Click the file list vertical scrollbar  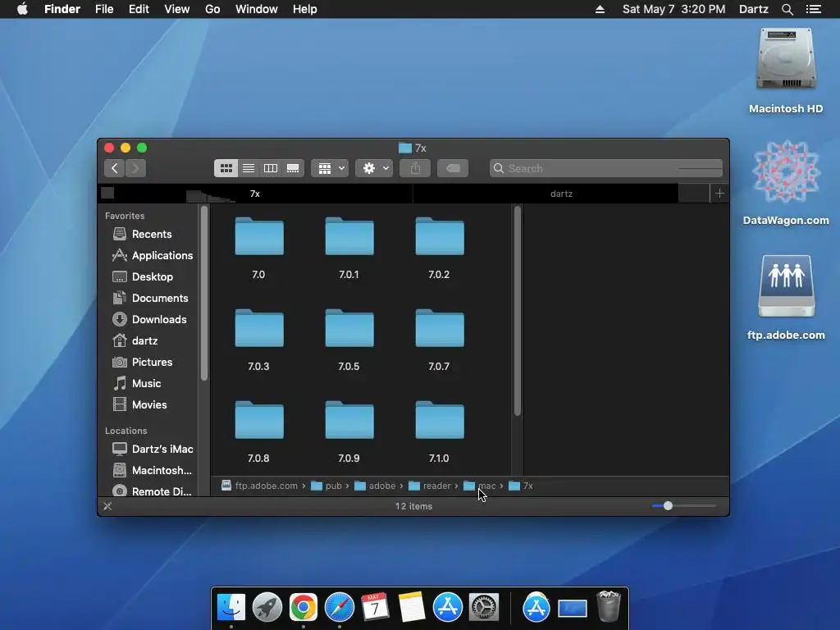coord(517,311)
